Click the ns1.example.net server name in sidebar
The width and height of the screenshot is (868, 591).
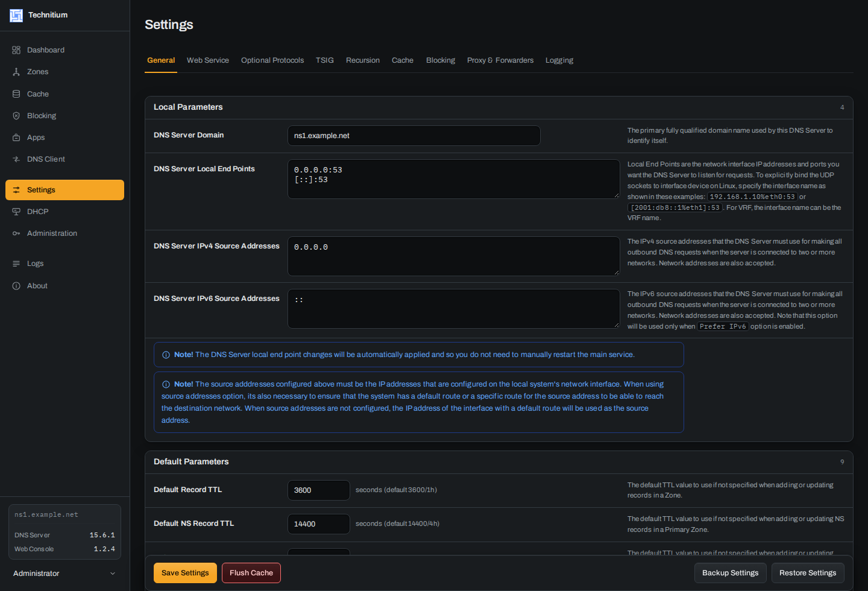46,515
